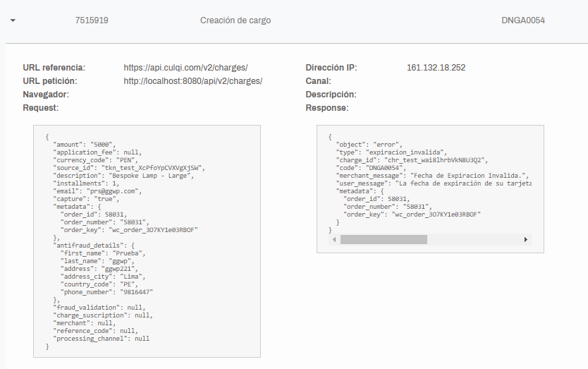Click the Response label

pos(327,108)
